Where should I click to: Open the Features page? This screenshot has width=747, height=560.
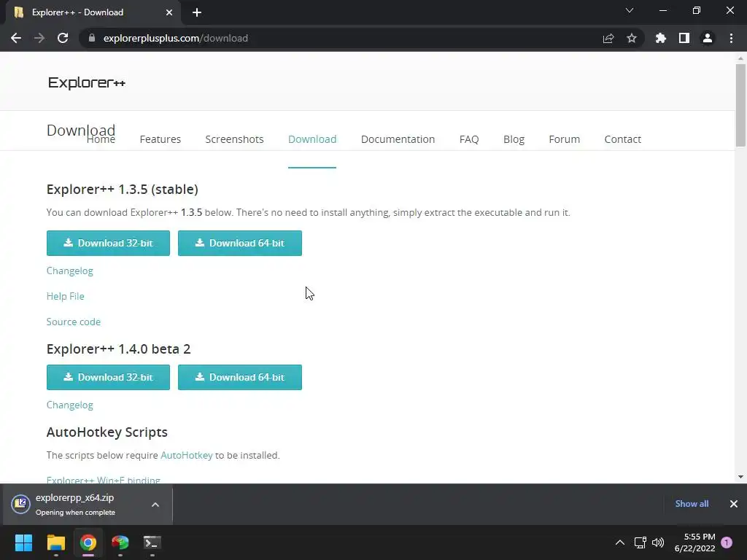click(x=160, y=139)
